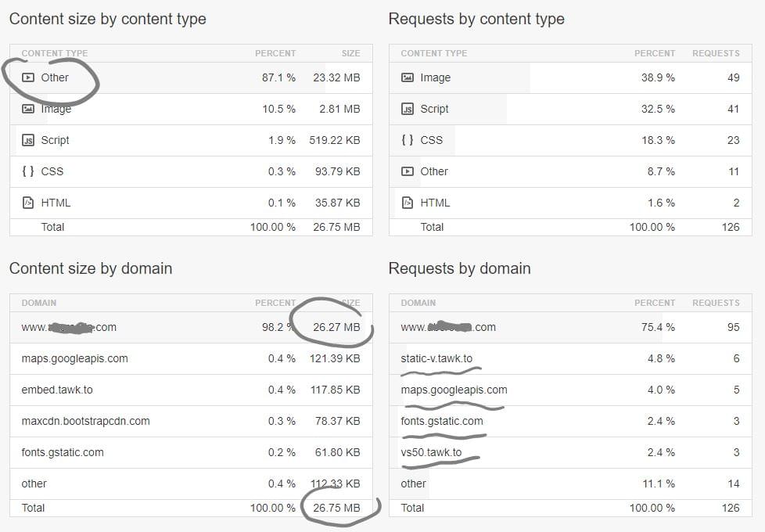Click the 26.27 MB size value
The image size is (765, 532).
(x=336, y=327)
